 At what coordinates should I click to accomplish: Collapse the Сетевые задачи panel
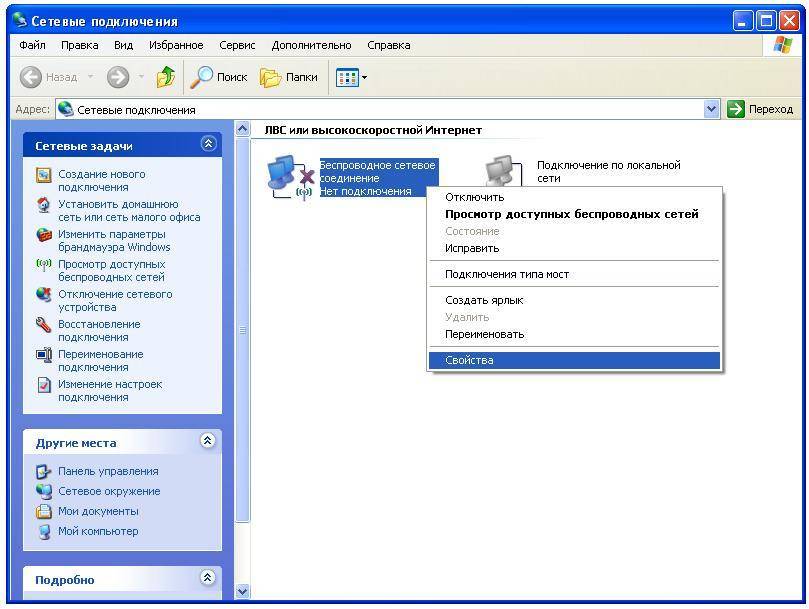[208, 144]
